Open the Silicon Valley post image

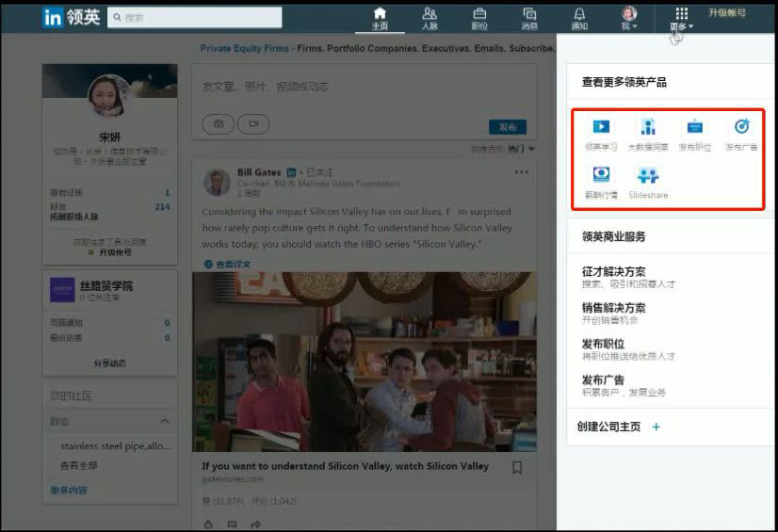tap(365, 362)
